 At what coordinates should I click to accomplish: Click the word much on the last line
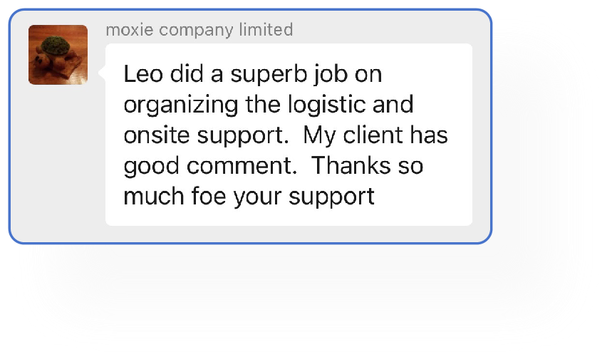(154, 196)
